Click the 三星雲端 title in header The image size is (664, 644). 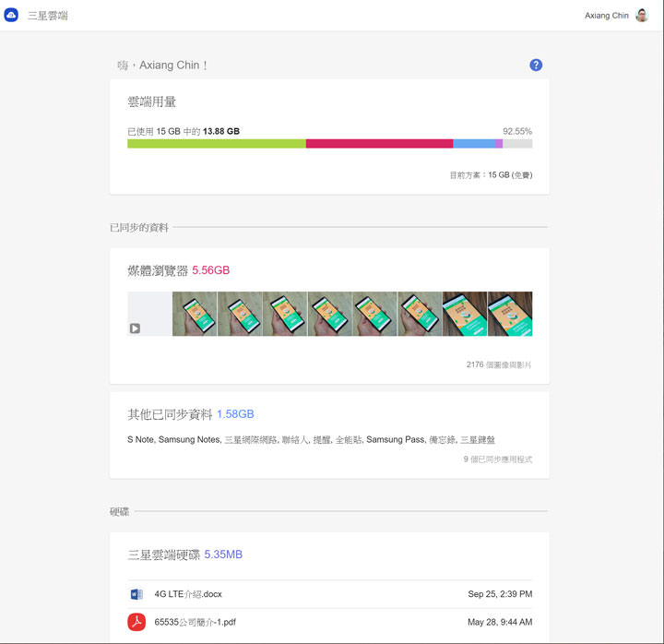point(48,16)
